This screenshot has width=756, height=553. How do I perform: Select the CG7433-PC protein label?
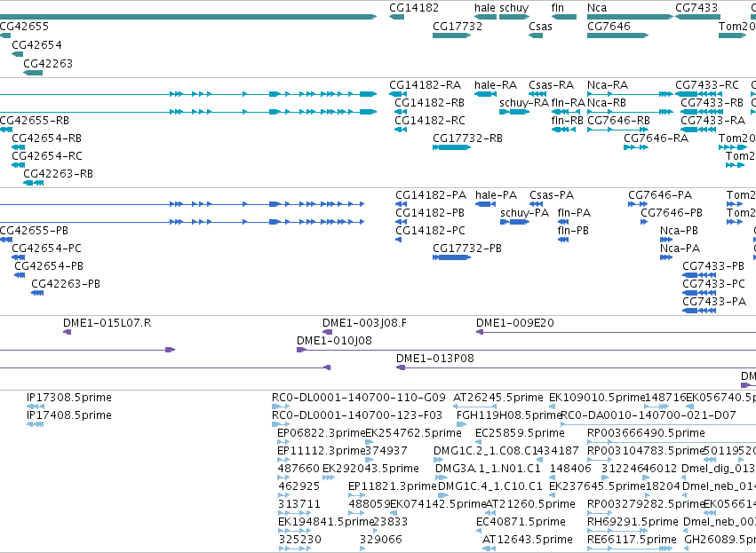click(713, 284)
